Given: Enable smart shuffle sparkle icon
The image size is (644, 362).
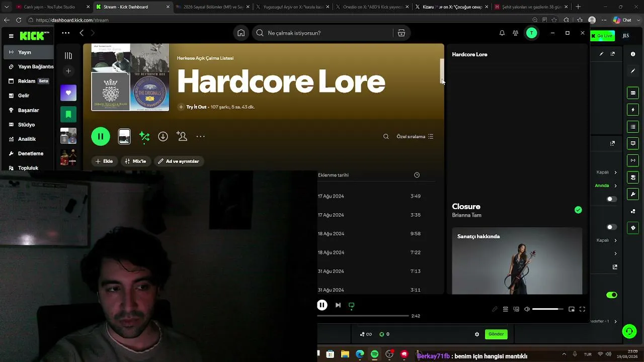Looking at the screenshot, I should (x=144, y=136).
